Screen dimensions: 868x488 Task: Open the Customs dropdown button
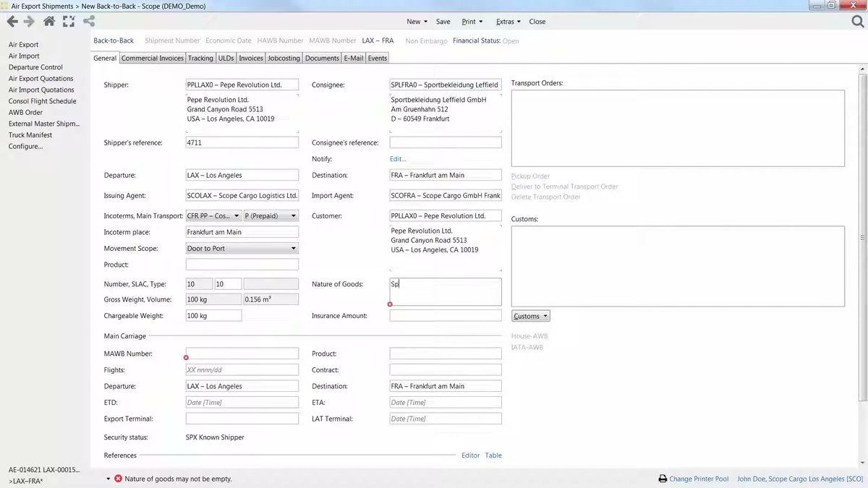click(x=530, y=316)
